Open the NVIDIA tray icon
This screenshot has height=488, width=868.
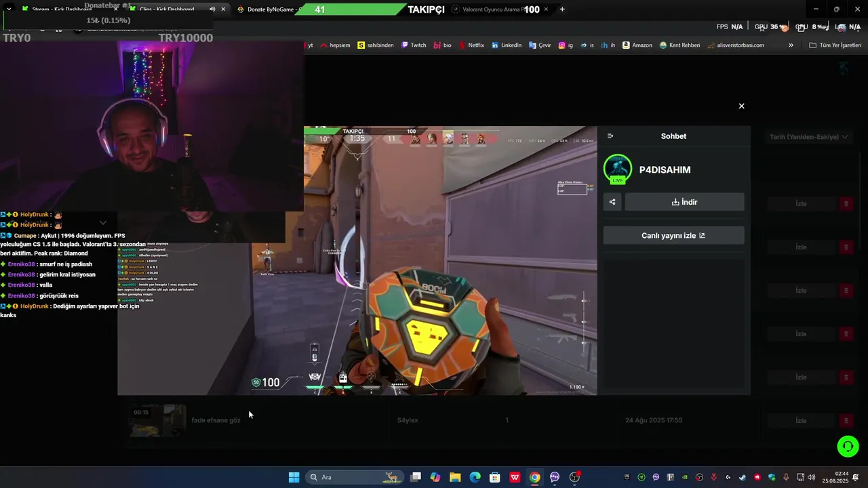685,477
